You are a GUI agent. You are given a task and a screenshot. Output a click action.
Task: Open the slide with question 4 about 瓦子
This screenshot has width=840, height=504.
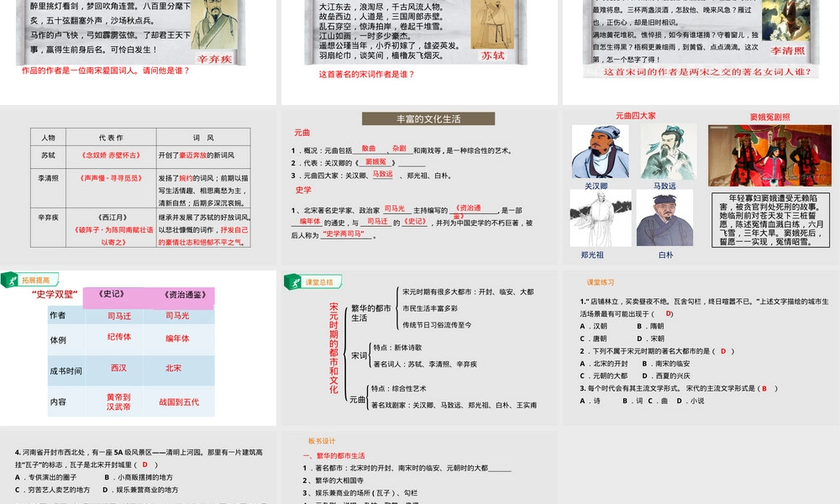coord(139,467)
